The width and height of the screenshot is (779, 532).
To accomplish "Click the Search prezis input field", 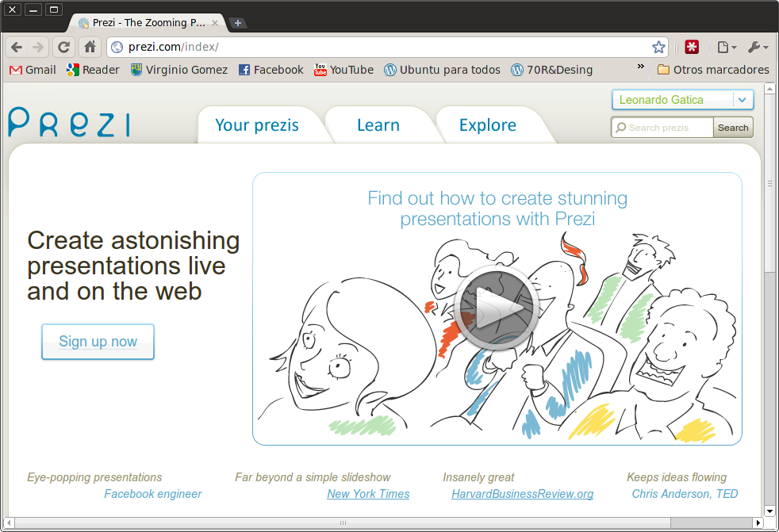I will [x=662, y=128].
